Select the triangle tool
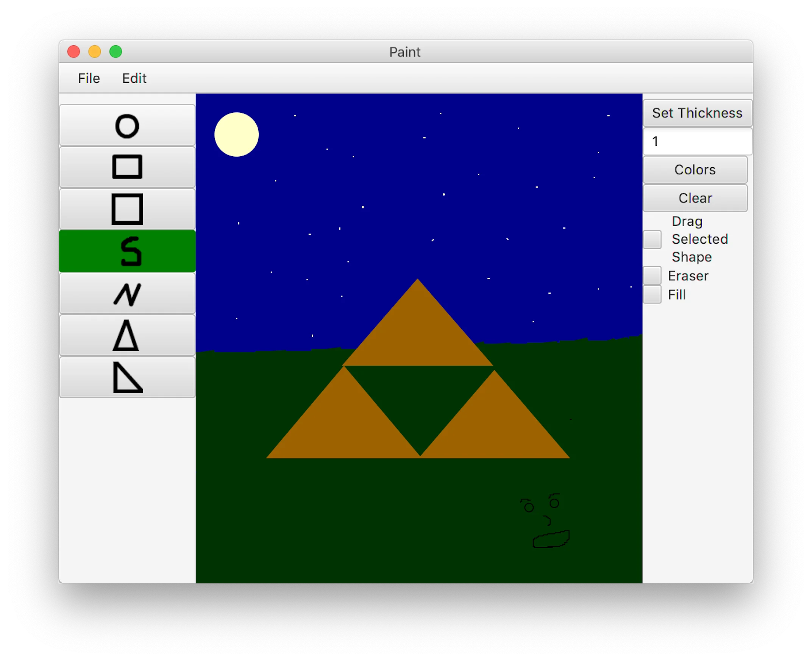Image resolution: width=812 pixels, height=661 pixels. pyautogui.click(x=127, y=335)
